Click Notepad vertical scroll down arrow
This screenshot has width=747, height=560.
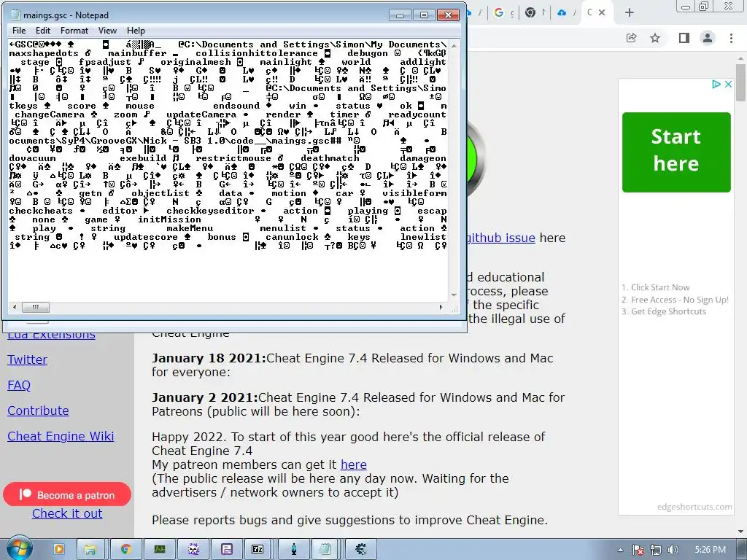(x=454, y=296)
